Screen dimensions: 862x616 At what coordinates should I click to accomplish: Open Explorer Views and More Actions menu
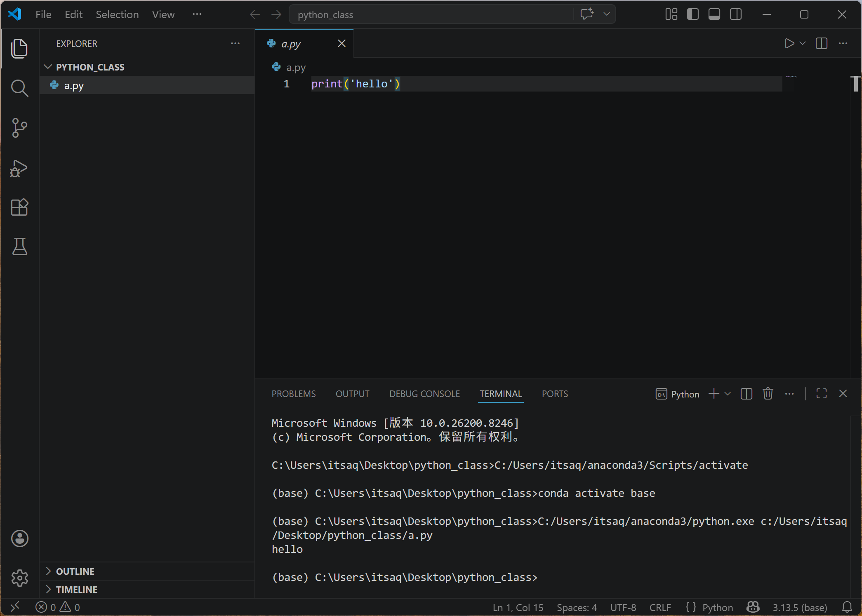(235, 43)
